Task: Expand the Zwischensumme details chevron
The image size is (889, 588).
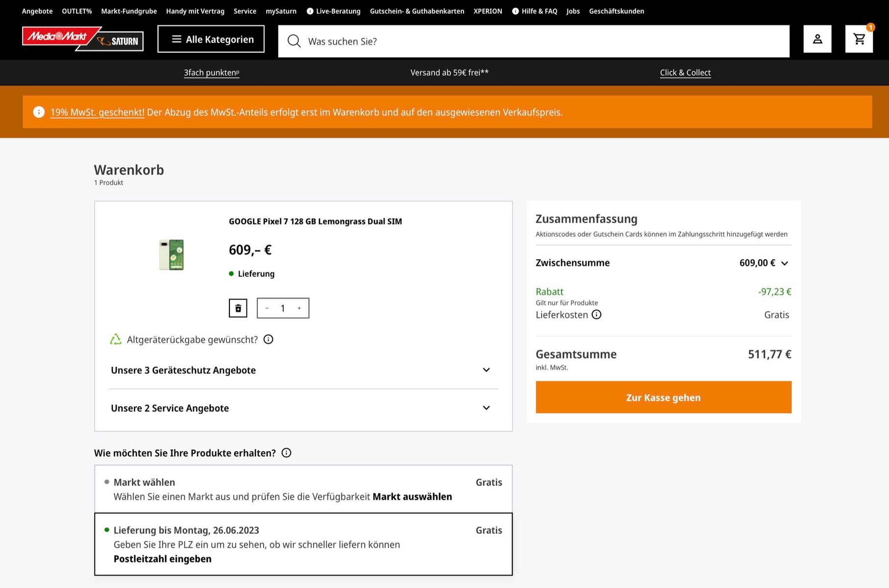Action: (x=785, y=263)
